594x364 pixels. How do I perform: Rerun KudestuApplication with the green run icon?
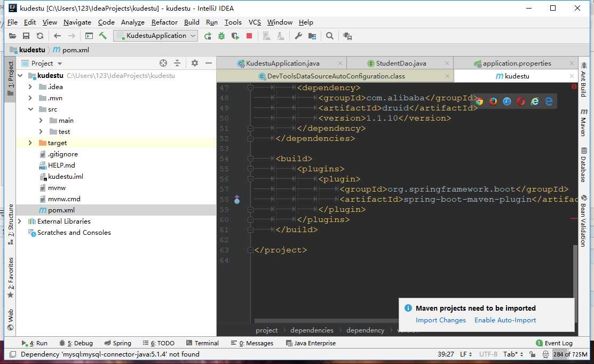point(208,36)
